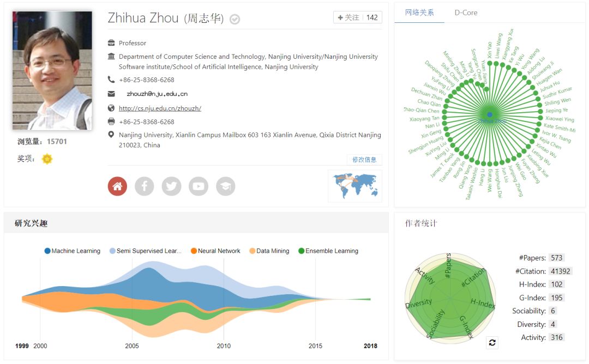
Task: Toggle the Neural Network legend series
Action: pyautogui.click(x=215, y=251)
